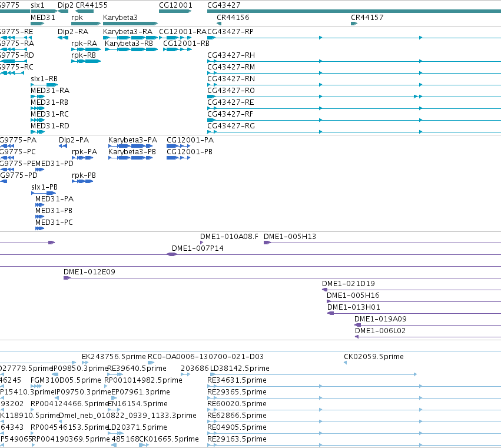501x448 pixels.
Task: Select the Dip2-PA protein label
Action: click(74, 140)
